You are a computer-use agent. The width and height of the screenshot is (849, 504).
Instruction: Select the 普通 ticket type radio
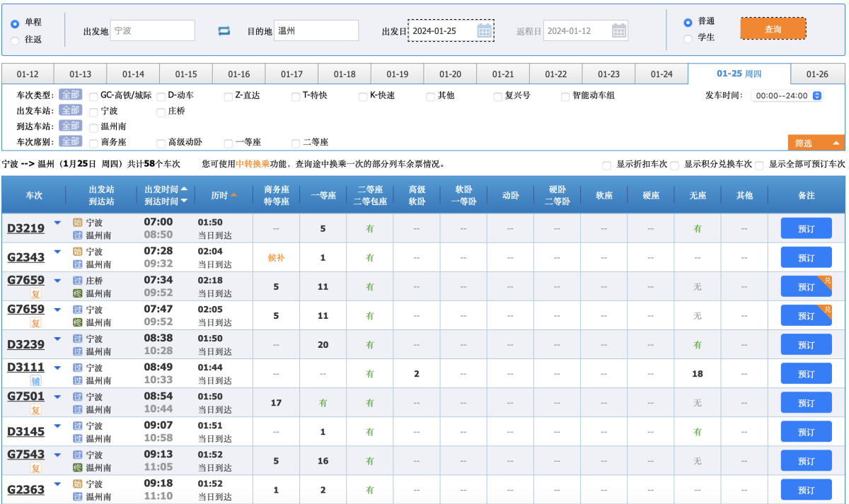(688, 22)
